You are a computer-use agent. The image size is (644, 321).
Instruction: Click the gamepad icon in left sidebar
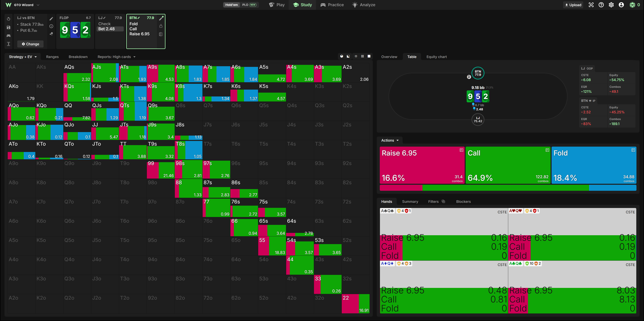coord(9,36)
